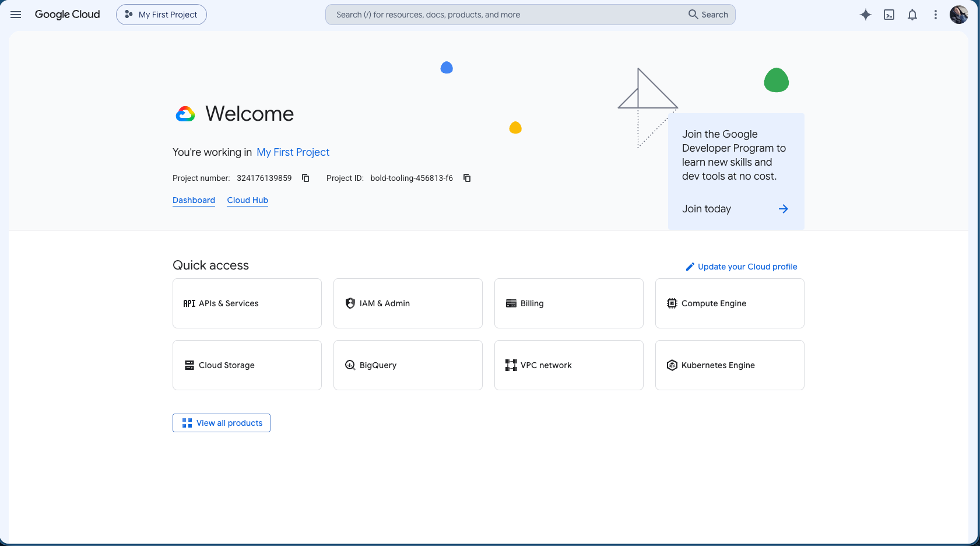
Task: Open the Cloud Hub link
Action: pyautogui.click(x=248, y=200)
